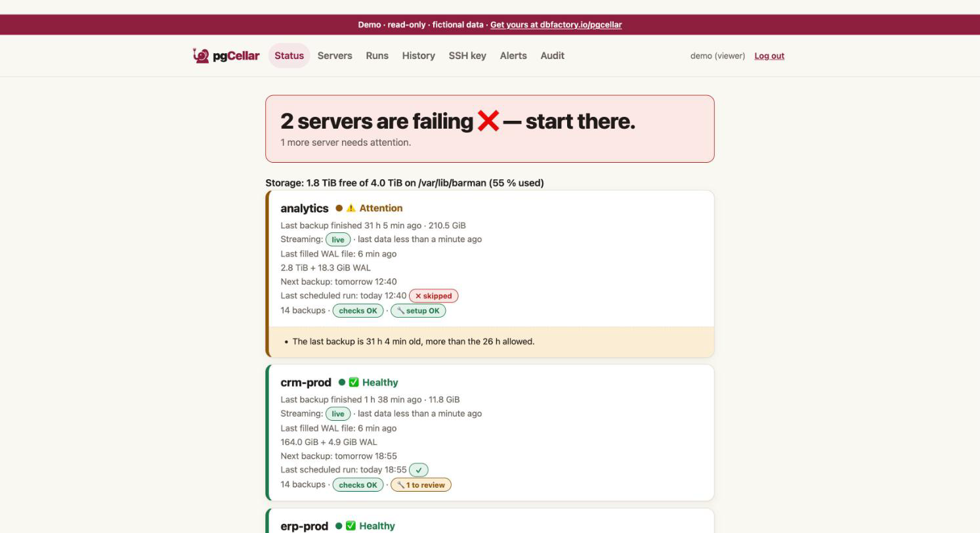Click crm-prod checks OK badge
The height and width of the screenshot is (533, 980).
(x=358, y=485)
